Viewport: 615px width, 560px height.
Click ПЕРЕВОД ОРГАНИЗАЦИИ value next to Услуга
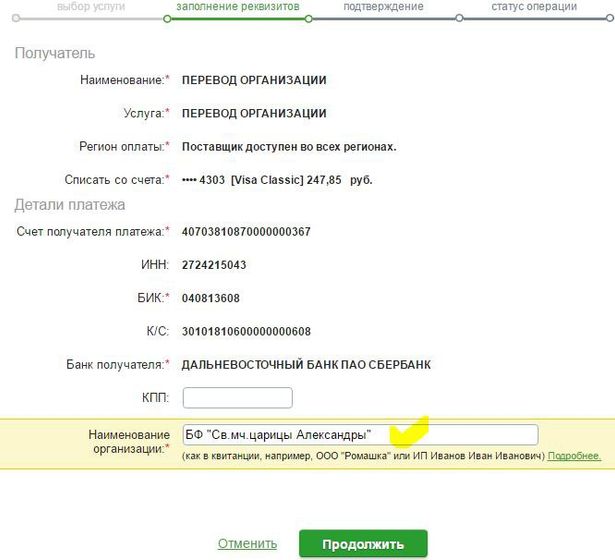tap(254, 113)
